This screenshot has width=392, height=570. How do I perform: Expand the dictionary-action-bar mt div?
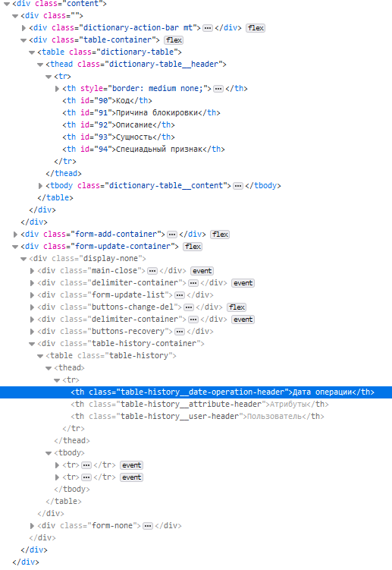coord(24,28)
